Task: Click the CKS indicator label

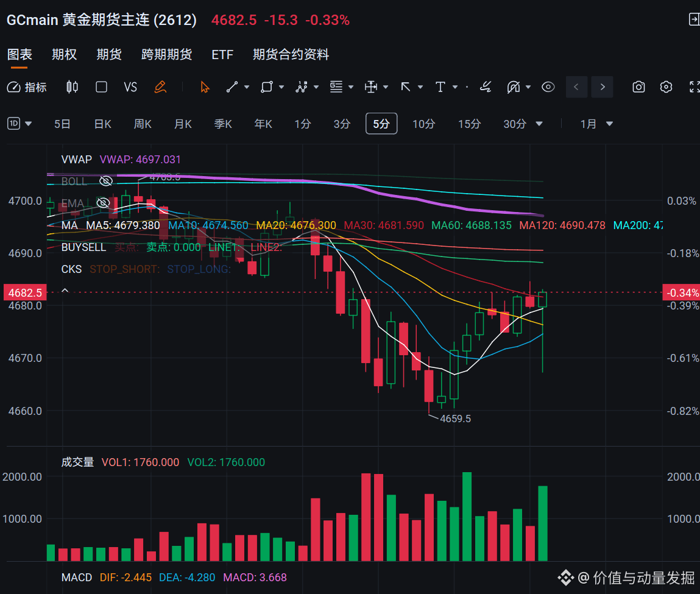Action: (x=71, y=269)
